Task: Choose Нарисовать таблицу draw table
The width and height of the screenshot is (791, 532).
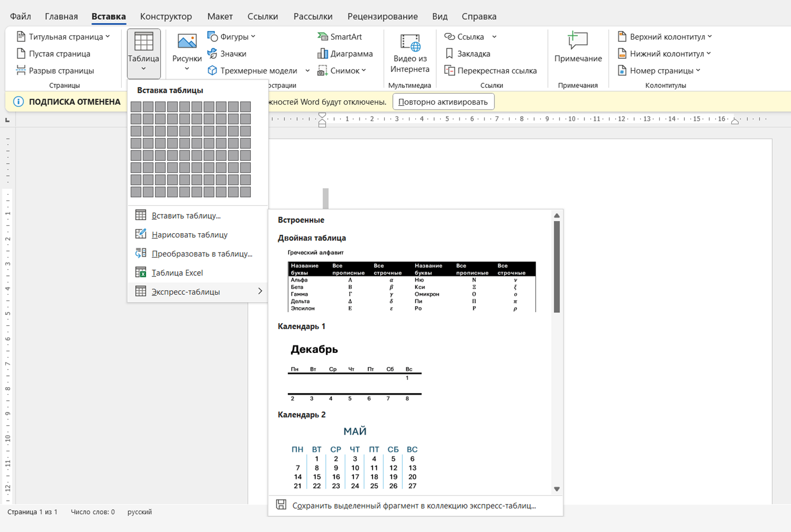Action: (x=197, y=235)
